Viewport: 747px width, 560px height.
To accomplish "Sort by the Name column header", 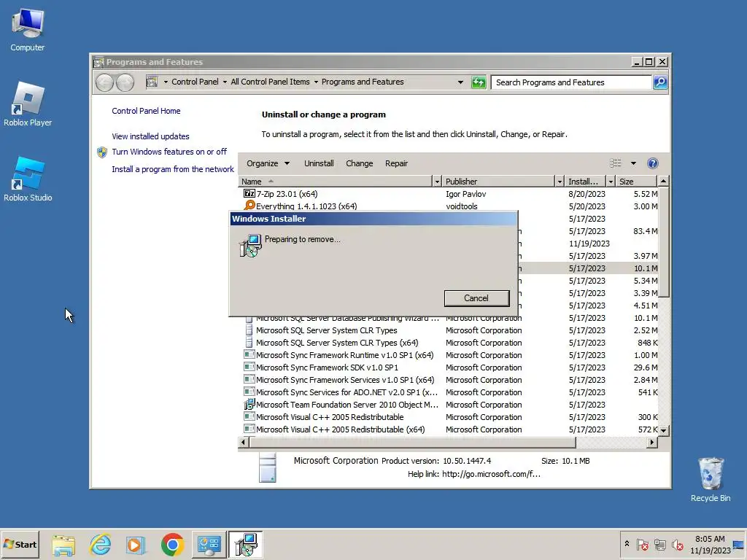I will (x=336, y=182).
